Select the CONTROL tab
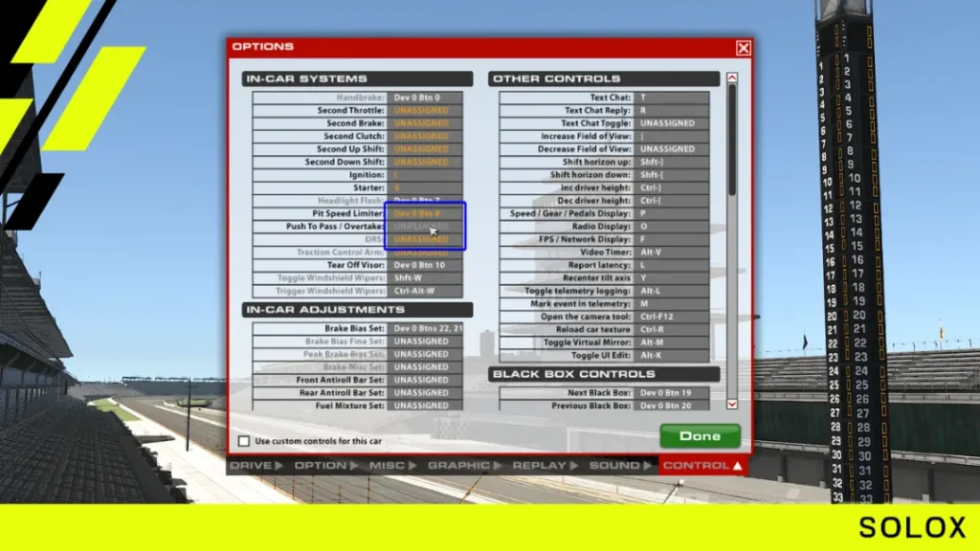 point(702,466)
